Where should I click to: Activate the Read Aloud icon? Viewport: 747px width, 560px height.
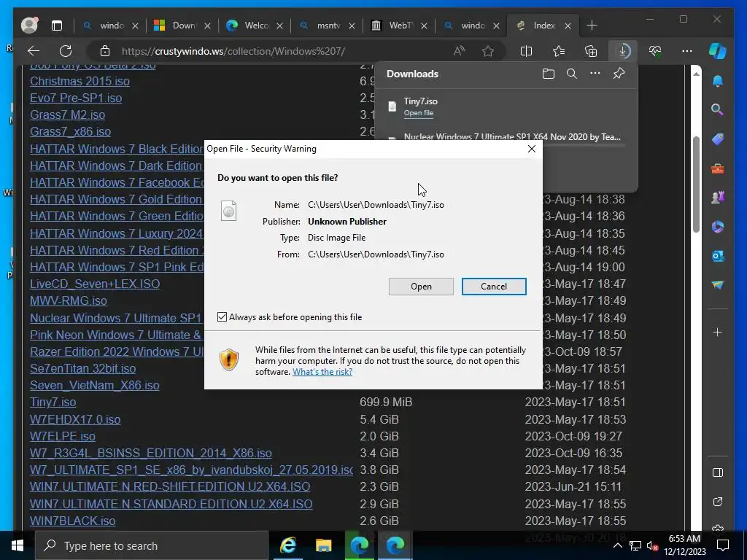pyautogui.click(x=459, y=51)
